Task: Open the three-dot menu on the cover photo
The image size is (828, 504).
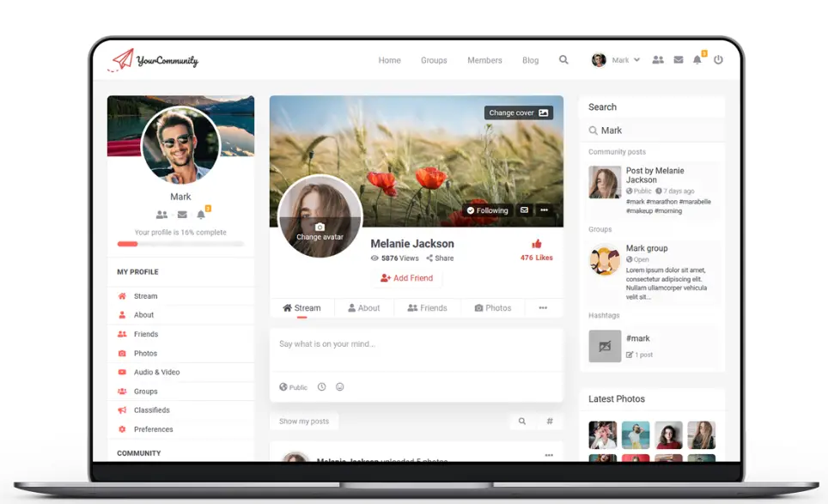Action: [x=544, y=210]
